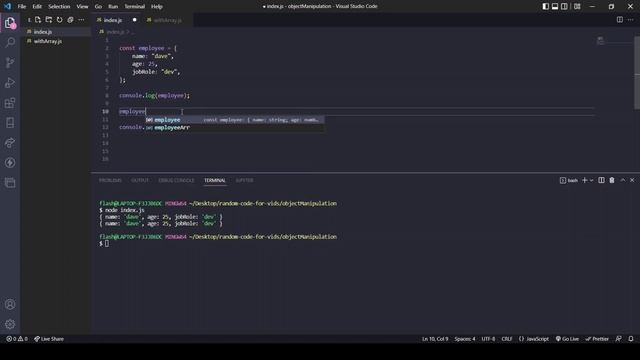Open the Go menu
The width and height of the screenshot is (640, 360).
98,7
